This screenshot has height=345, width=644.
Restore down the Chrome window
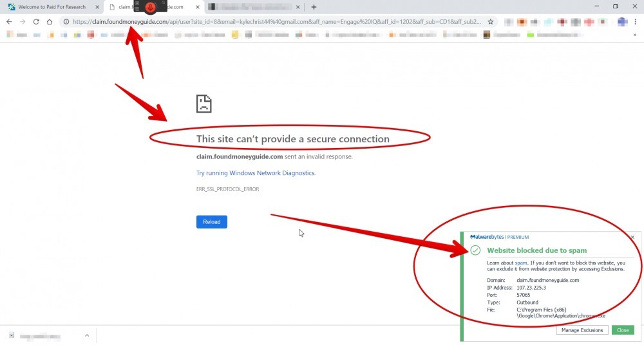coord(615,6)
